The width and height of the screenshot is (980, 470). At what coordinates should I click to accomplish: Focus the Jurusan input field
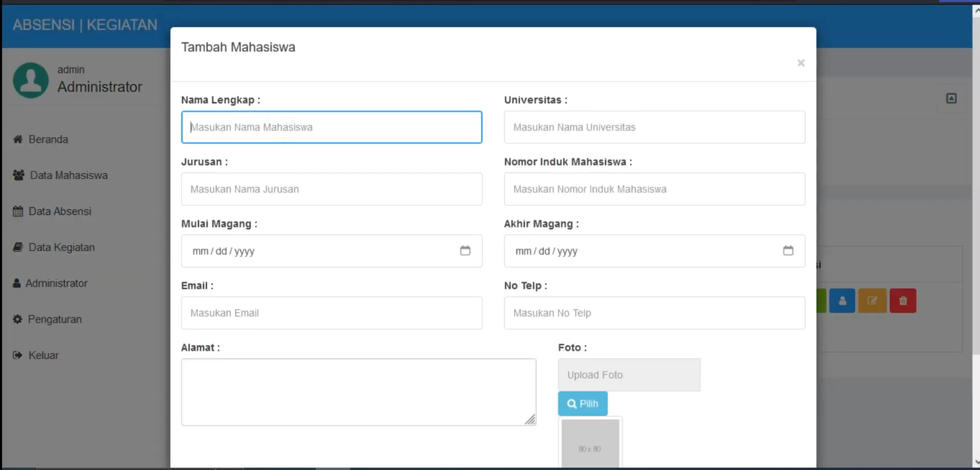pos(332,189)
